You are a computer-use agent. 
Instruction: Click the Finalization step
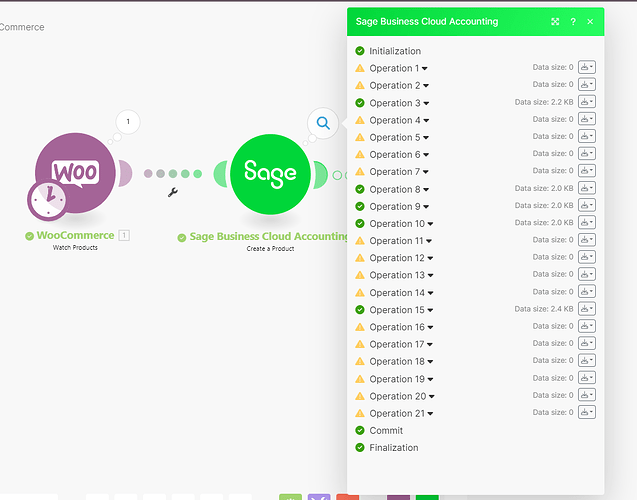tap(394, 448)
